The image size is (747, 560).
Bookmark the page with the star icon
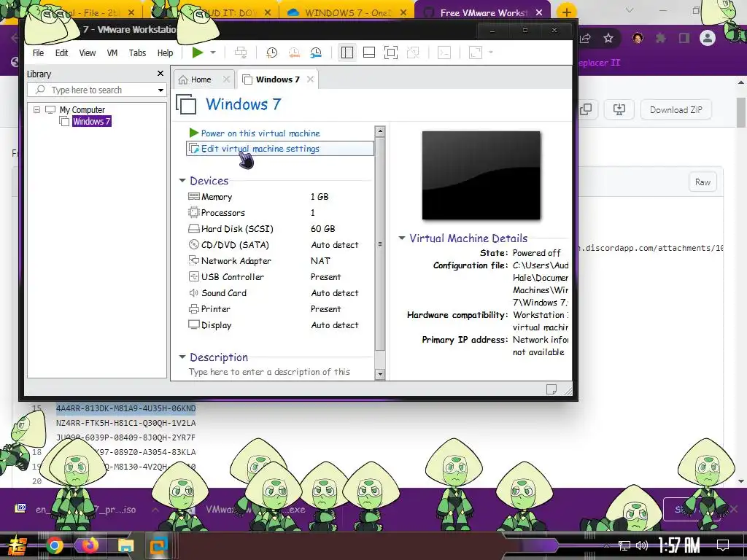(x=608, y=38)
